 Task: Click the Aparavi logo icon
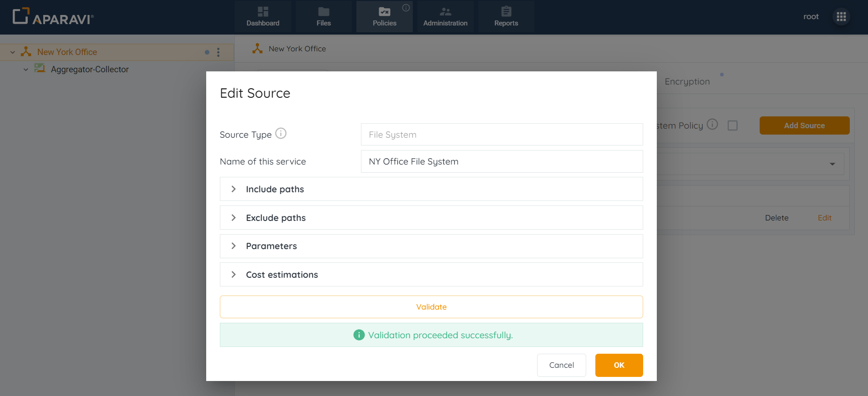21,16
